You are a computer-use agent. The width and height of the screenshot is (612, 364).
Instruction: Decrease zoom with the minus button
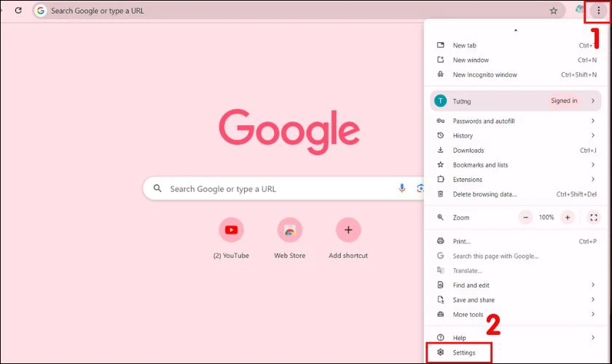[x=526, y=217]
